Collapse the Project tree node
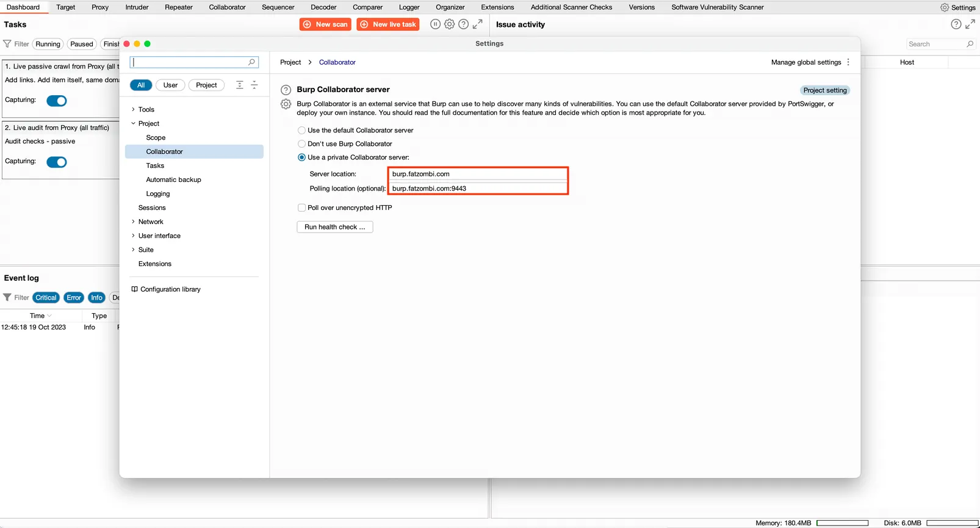 pos(133,123)
